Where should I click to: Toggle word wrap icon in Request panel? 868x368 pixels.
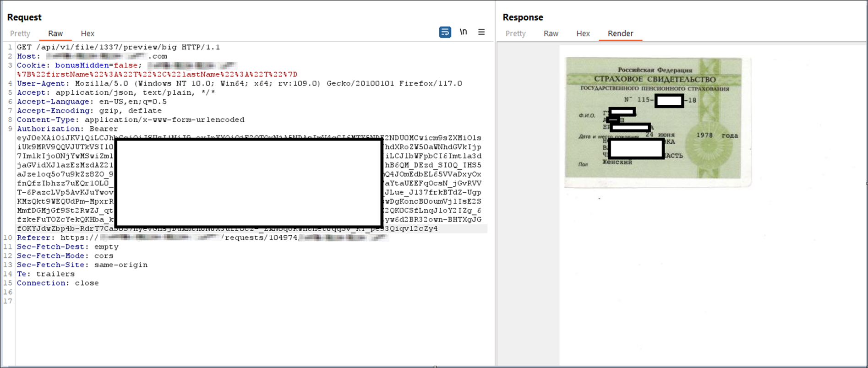[445, 32]
